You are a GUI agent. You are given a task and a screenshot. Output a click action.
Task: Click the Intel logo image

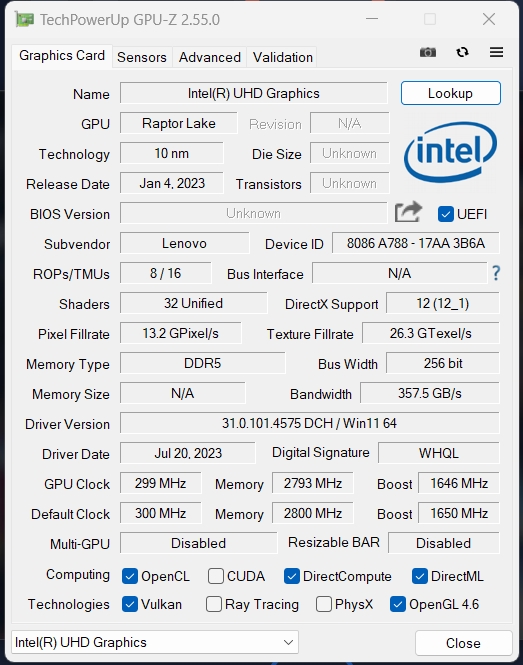point(450,152)
